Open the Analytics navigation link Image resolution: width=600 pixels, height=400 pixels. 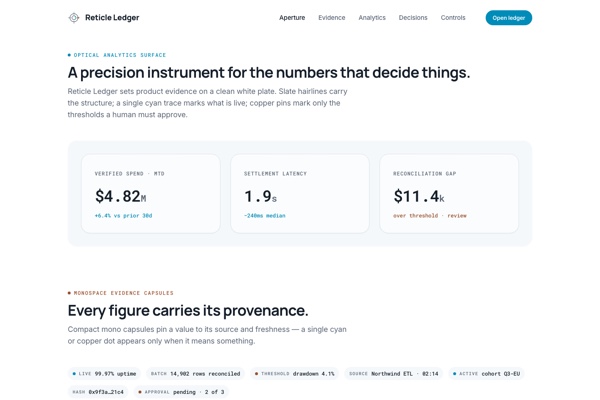tap(372, 18)
